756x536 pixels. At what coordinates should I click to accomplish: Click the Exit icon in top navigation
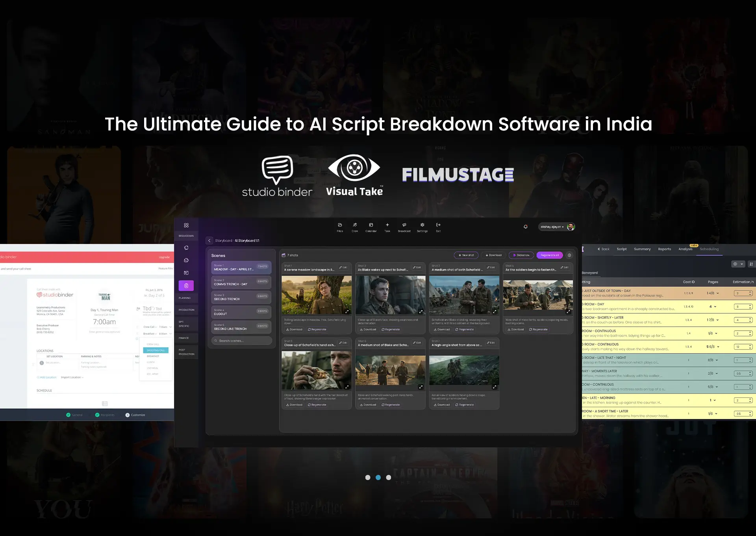(x=438, y=225)
